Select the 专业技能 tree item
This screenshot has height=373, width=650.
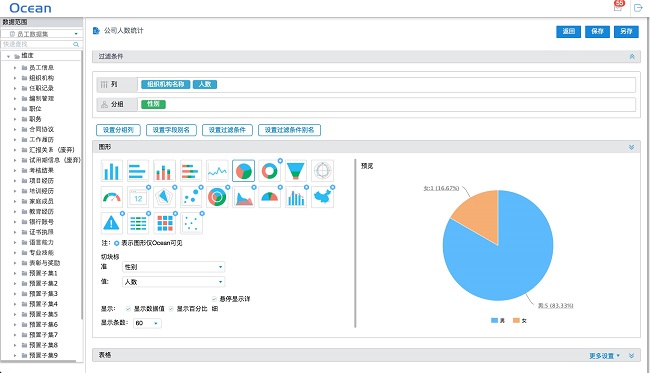coord(41,252)
